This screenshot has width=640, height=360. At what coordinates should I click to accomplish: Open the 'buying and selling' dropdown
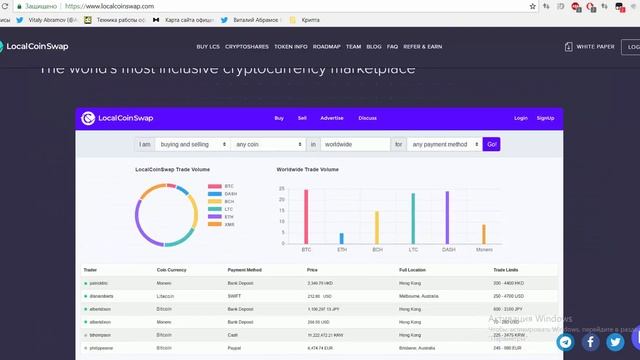tap(193, 144)
